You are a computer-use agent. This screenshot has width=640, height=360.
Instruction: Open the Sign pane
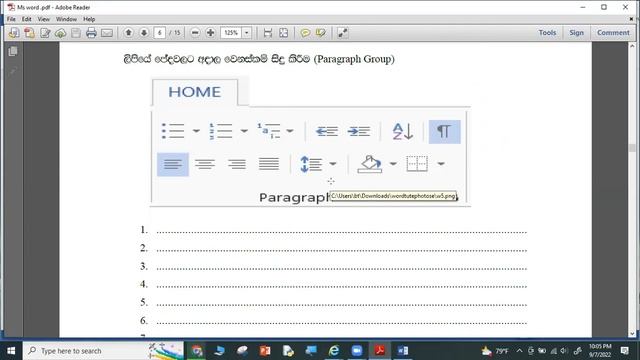click(576, 33)
